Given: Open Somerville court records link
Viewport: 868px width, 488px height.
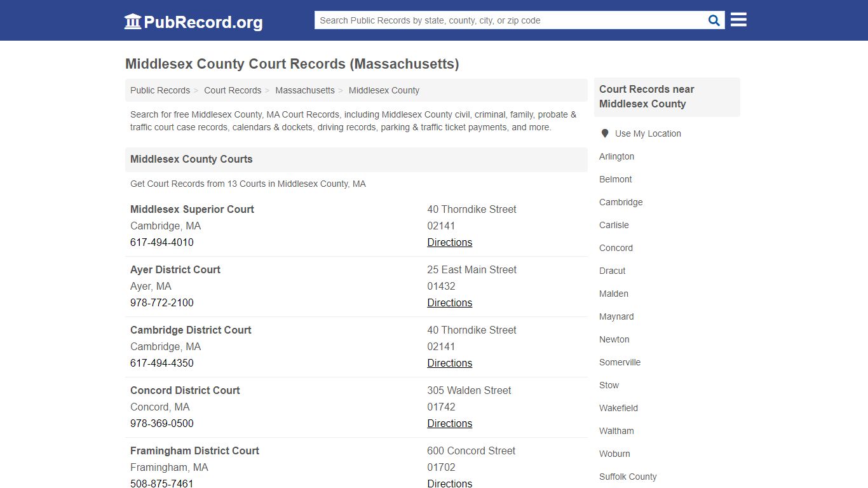Looking at the screenshot, I should click(x=620, y=362).
